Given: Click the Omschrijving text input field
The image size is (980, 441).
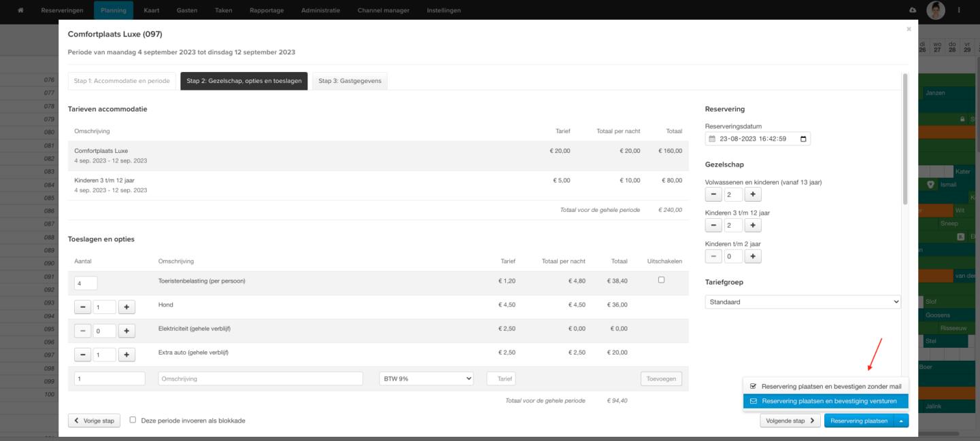Looking at the screenshot, I should (x=260, y=378).
